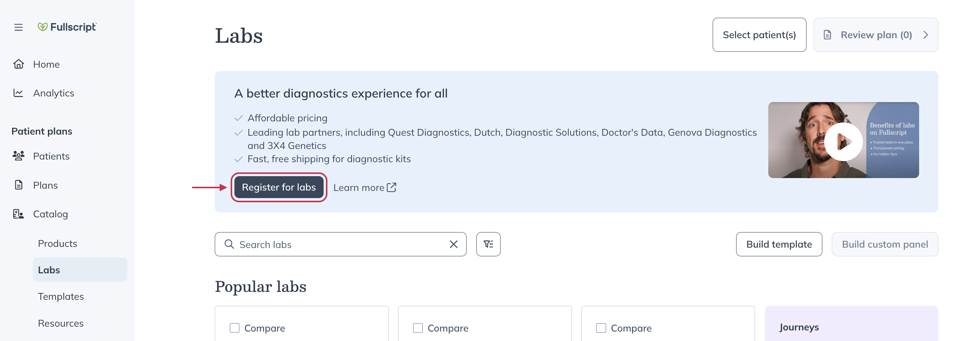
Task: Click the Fullscript logo
Action: pos(67,27)
